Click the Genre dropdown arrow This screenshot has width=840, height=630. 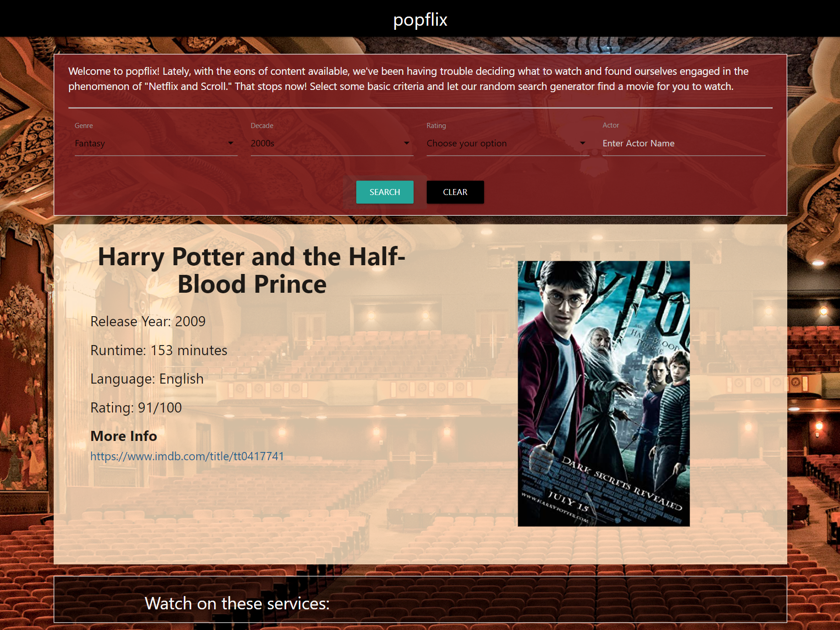pyautogui.click(x=231, y=143)
